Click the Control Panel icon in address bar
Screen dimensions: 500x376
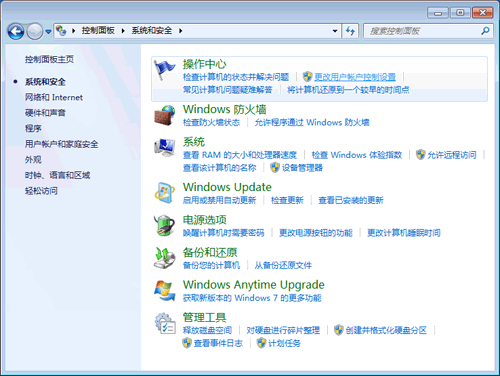(x=61, y=31)
